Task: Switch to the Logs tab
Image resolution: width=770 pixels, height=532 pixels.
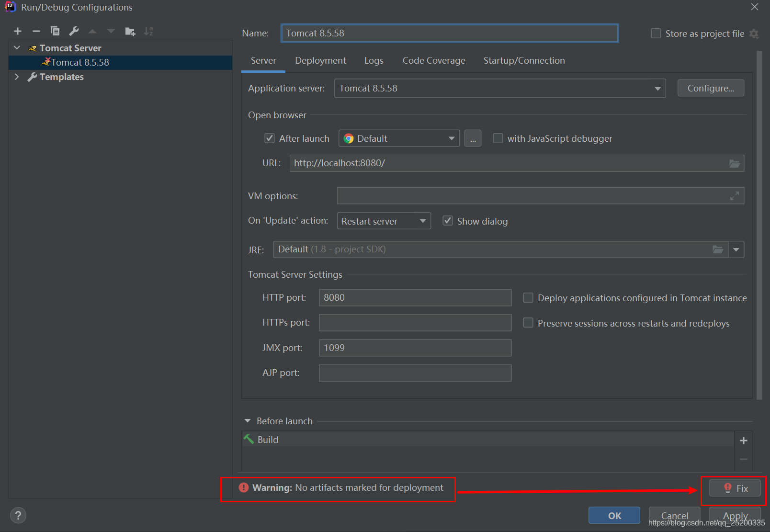Action: 374,61
